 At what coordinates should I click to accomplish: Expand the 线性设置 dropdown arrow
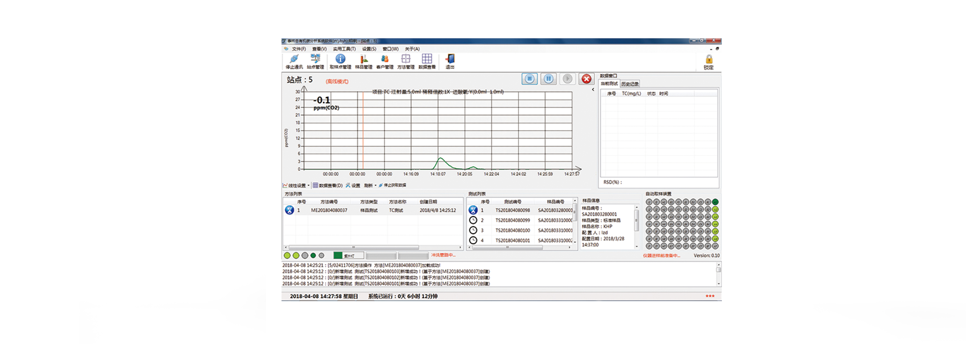(x=309, y=186)
